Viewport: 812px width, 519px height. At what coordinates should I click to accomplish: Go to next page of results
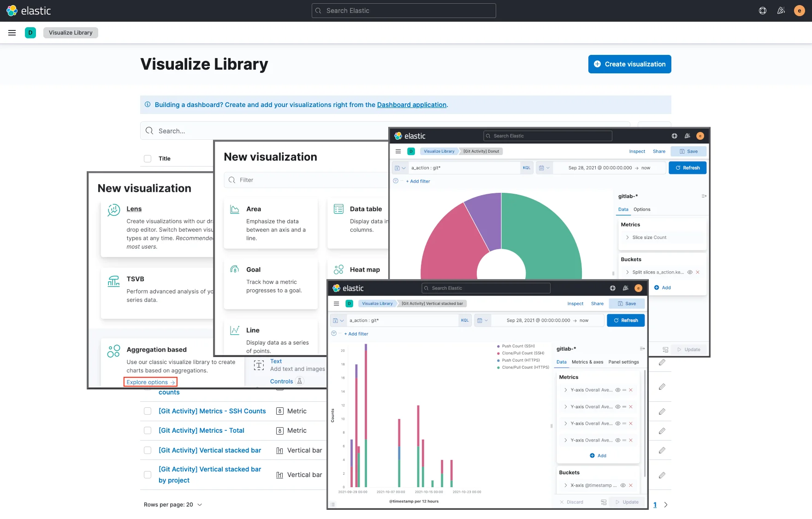[x=666, y=505]
